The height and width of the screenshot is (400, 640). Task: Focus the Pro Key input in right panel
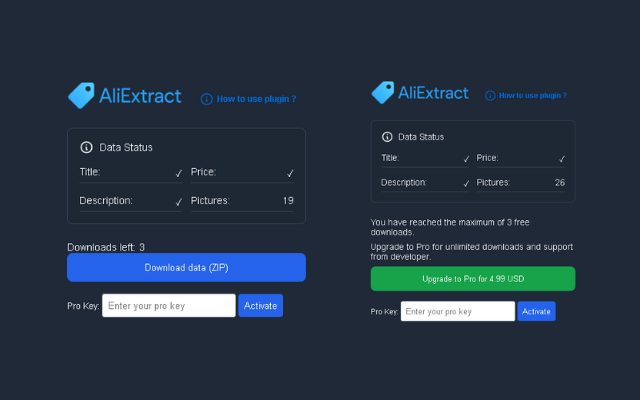tap(458, 311)
